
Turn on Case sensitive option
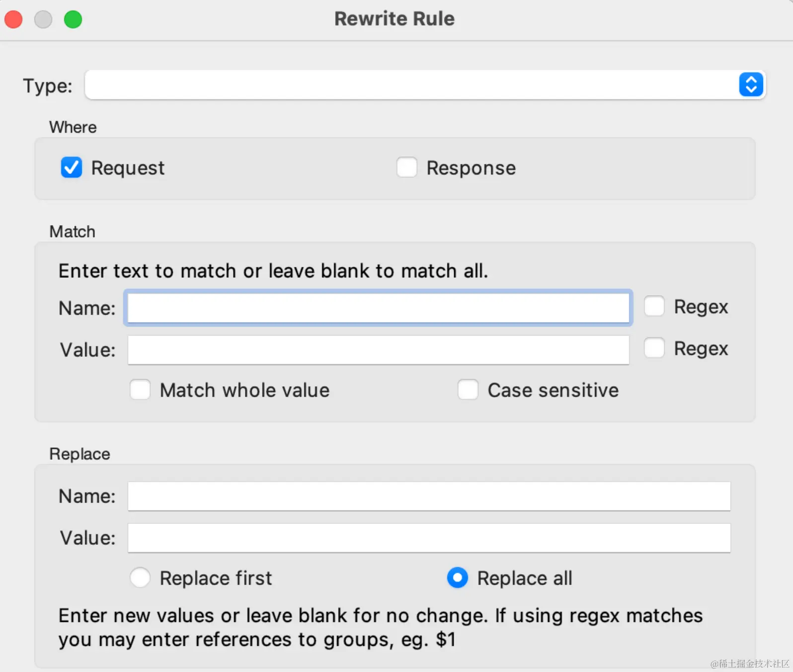[468, 390]
